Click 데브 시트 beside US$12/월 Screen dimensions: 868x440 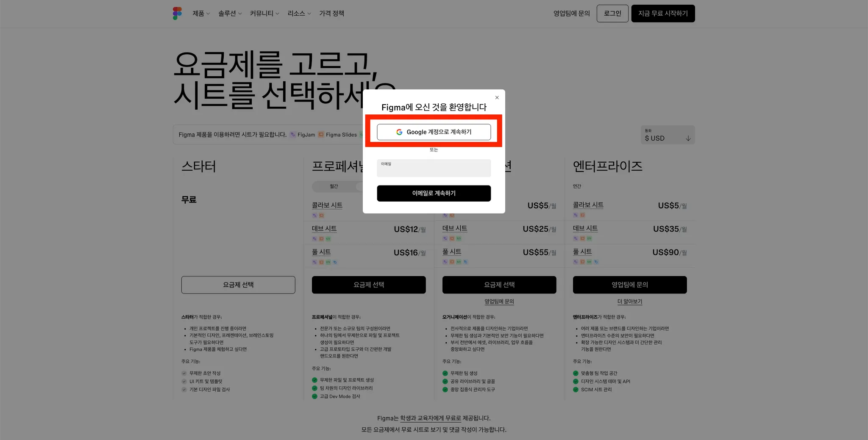pyautogui.click(x=324, y=229)
